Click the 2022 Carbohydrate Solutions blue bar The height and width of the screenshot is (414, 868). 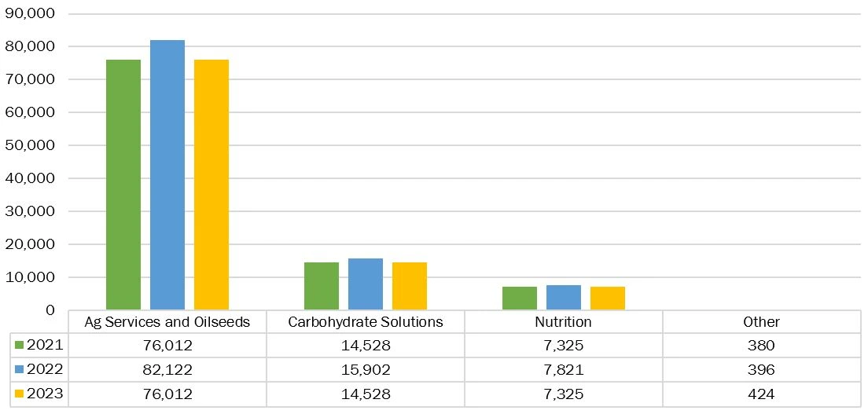(x=366, y=284)
